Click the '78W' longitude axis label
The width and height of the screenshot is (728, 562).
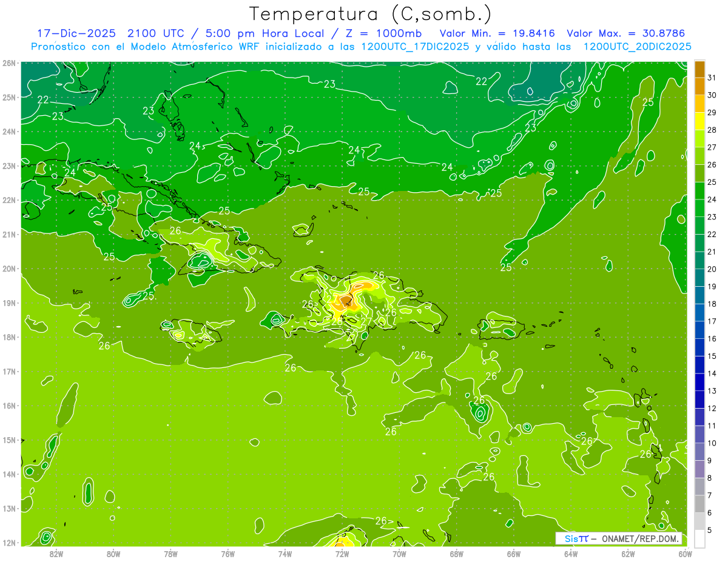point(170,553)
